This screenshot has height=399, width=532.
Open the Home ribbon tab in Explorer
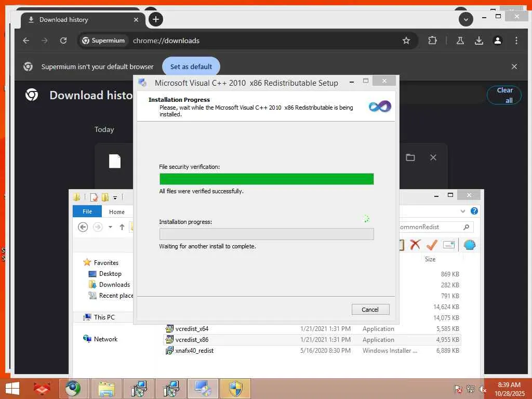pyautogui.click(x=117, y=212)
